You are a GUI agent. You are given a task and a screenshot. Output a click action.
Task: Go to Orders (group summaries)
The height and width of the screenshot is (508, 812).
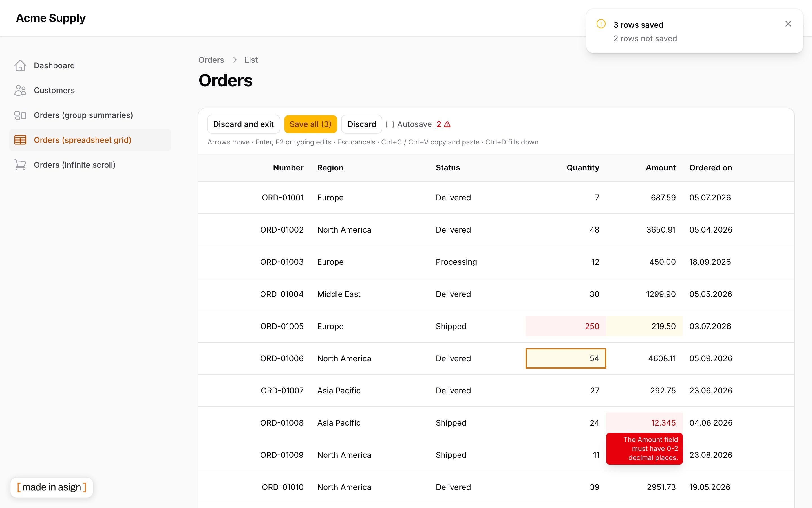[90, 115]
